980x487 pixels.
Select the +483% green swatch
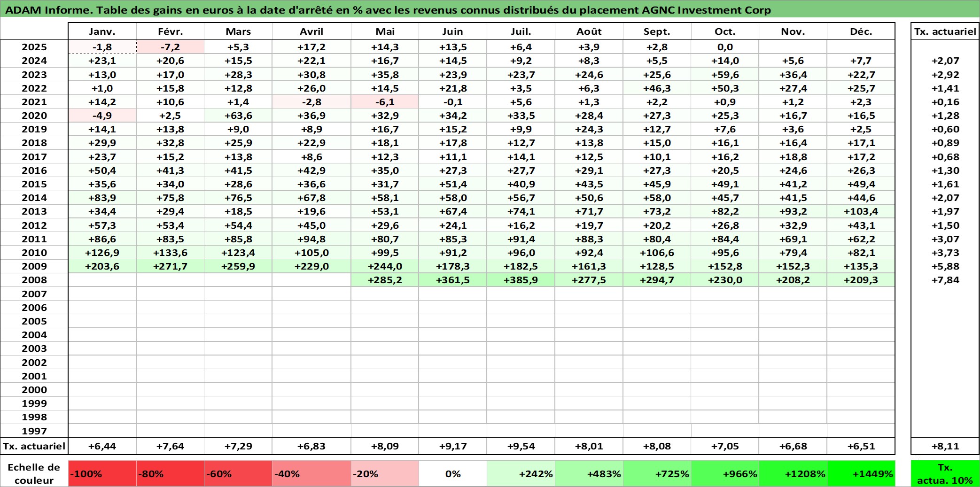pos(589,473)
